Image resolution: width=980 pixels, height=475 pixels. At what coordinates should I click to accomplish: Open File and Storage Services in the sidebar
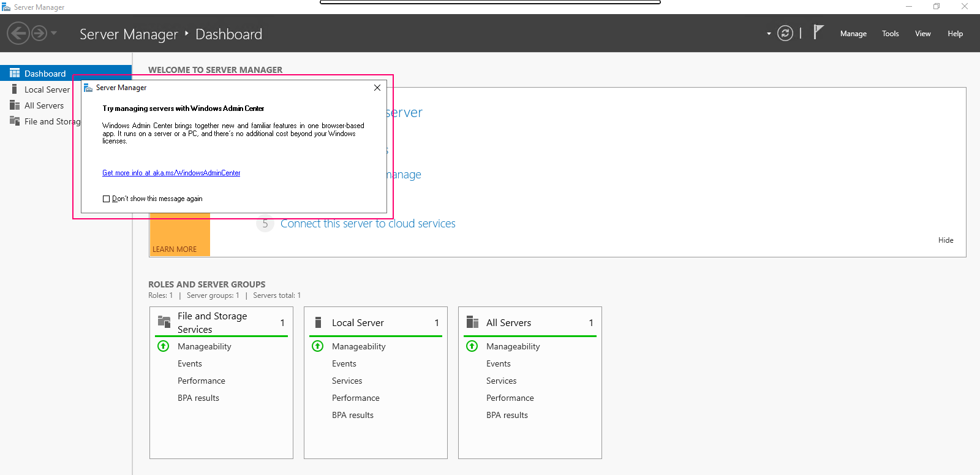[x=52, y=121]
